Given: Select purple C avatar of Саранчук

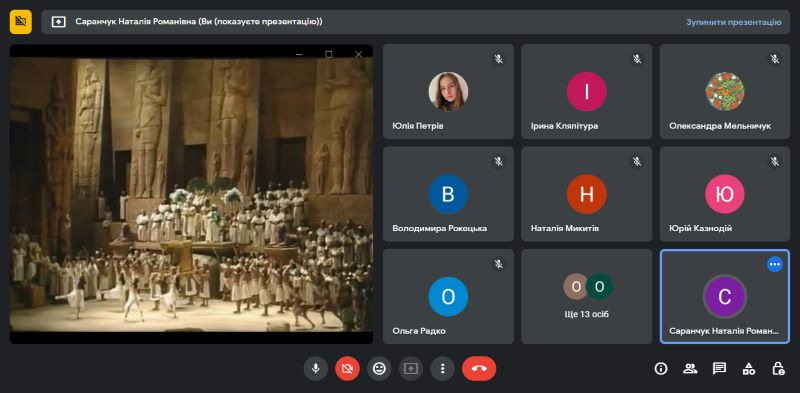Looking at the screenshot, I should (x=724, y=297).
